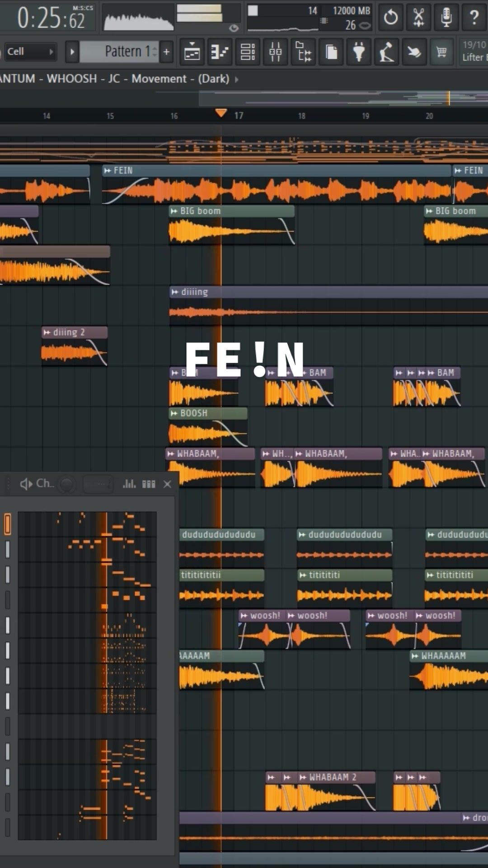Viewport: 488px width, 868px height.
Task: Select the AAAAAM clip title
Action: [x=195, y=656]
